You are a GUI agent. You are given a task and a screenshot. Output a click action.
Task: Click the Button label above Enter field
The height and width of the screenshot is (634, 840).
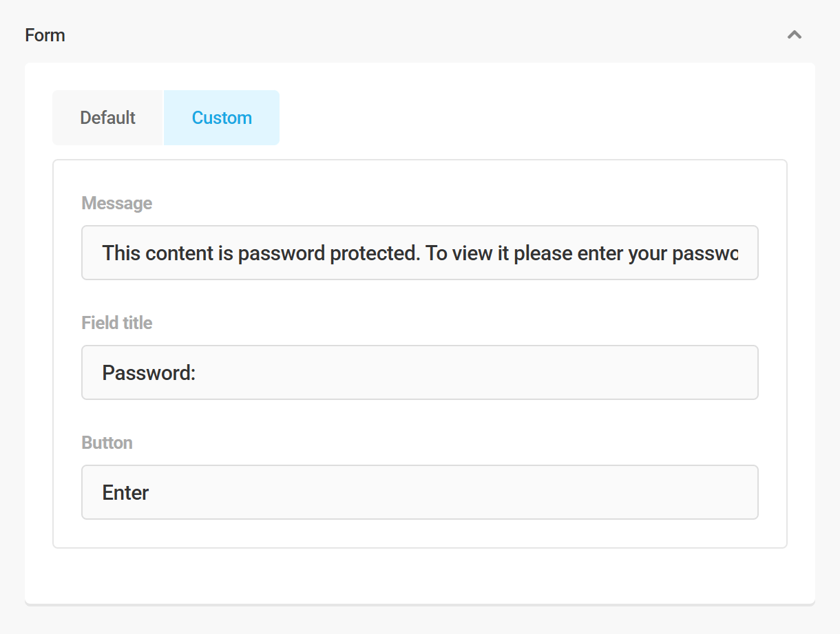tap(107, 443)
